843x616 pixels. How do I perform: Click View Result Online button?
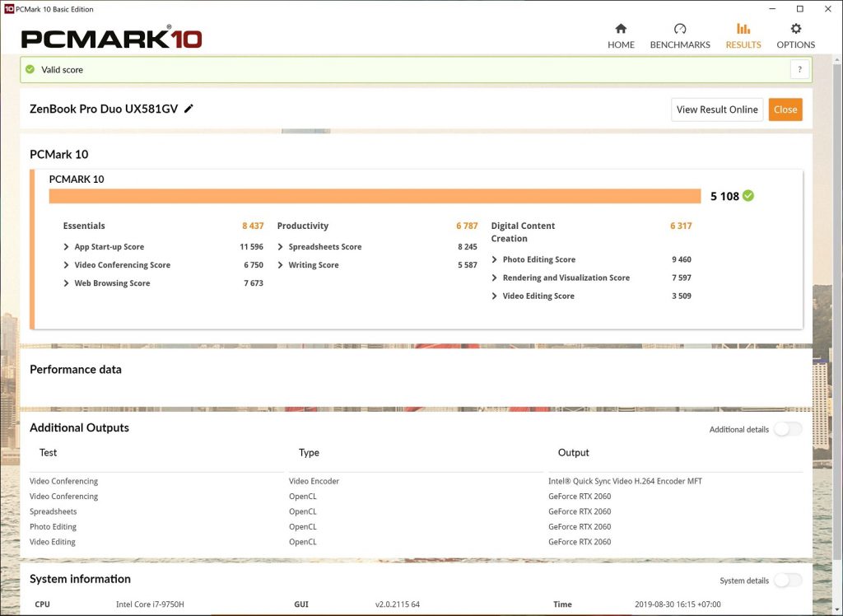[x=717, y=110]
